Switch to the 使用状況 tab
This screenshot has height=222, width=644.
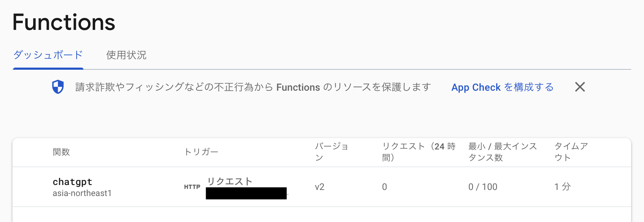point(125,55)
